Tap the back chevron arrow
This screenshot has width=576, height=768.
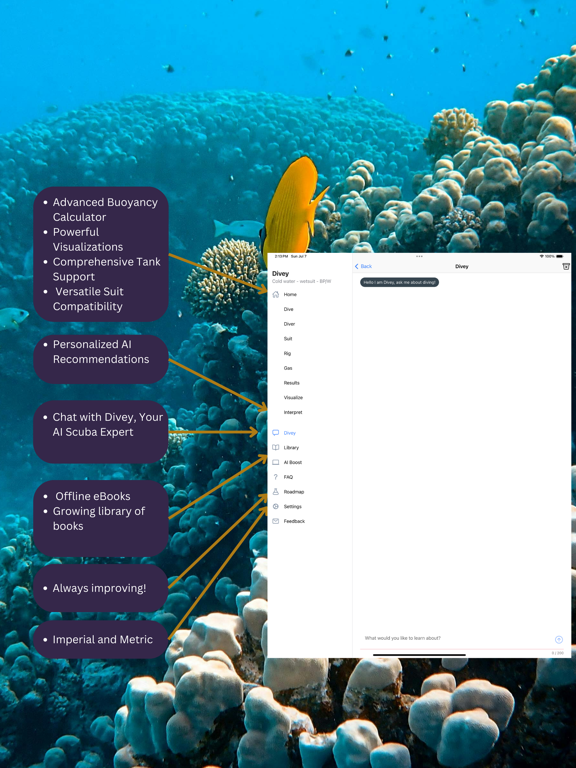[x=357, y=266]
